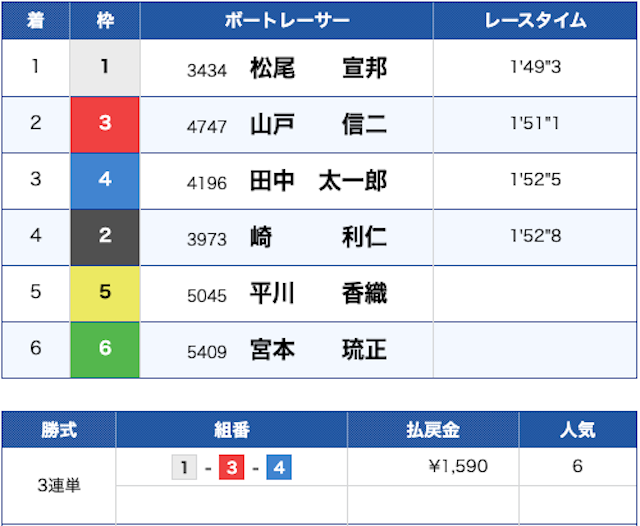
Task: Click the ボートレーサー column header
Action: (286, 21)
